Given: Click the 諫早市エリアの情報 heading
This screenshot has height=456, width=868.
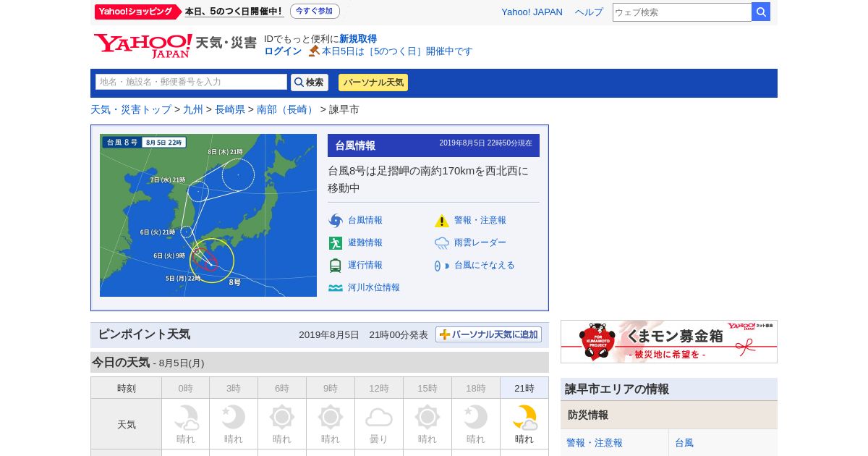Looking at the screenshot, I should pos(617,389).
